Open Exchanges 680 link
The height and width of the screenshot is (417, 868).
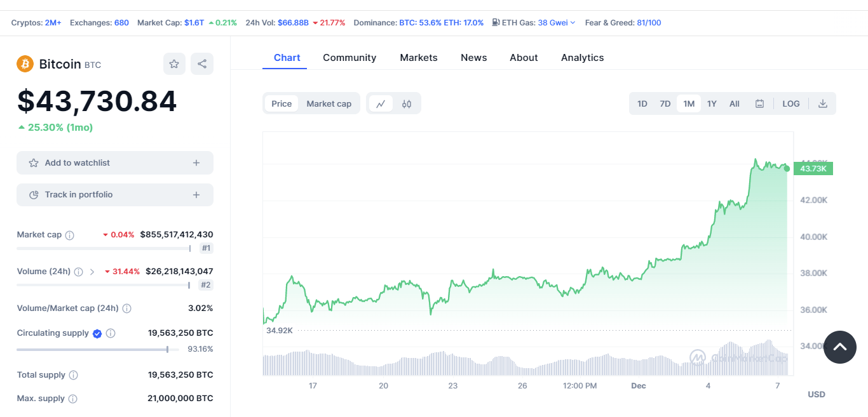coord(121,23)
